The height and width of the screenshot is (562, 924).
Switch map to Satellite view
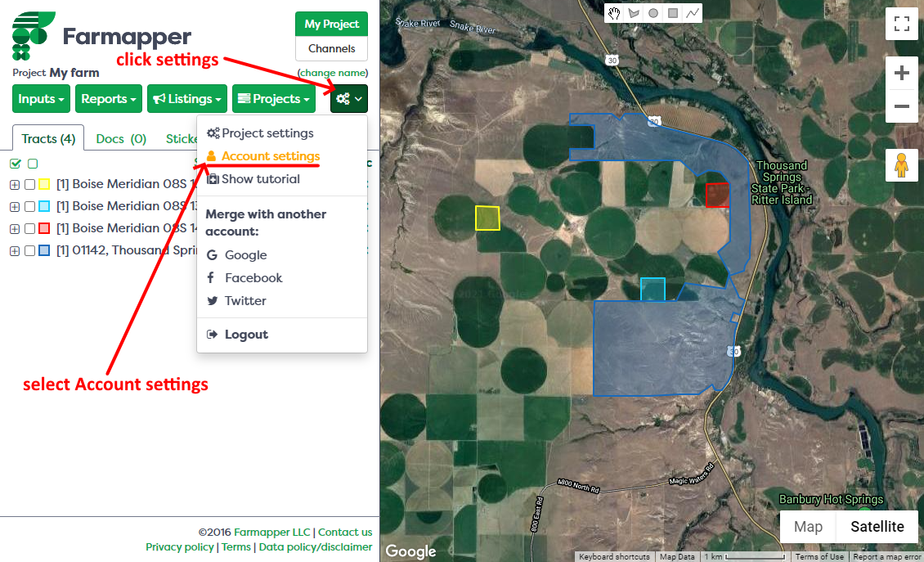click(x=877, y=527)
